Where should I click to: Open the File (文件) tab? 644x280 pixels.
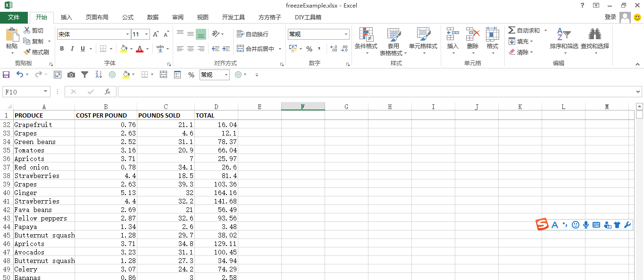(x=14, y=17)
